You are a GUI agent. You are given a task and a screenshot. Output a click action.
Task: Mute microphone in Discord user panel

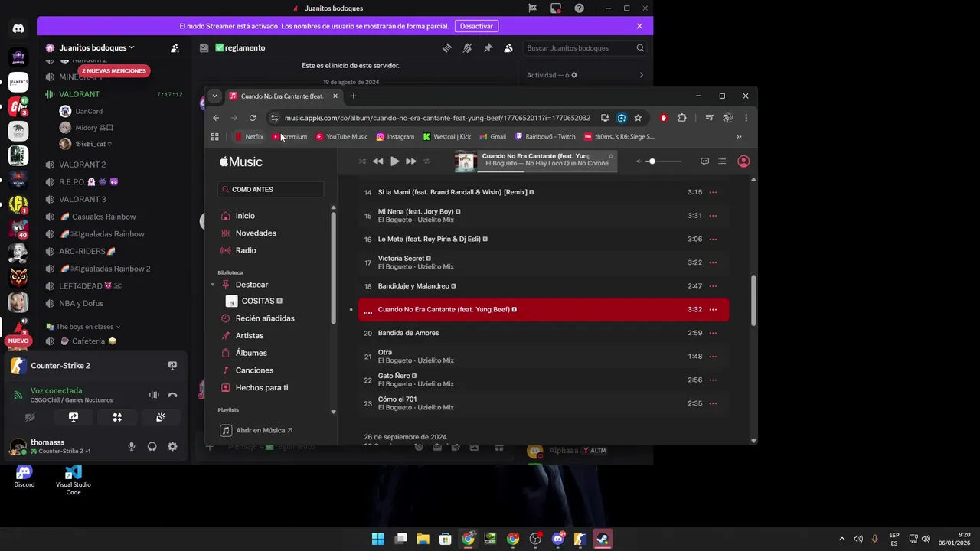click(132, 447)
